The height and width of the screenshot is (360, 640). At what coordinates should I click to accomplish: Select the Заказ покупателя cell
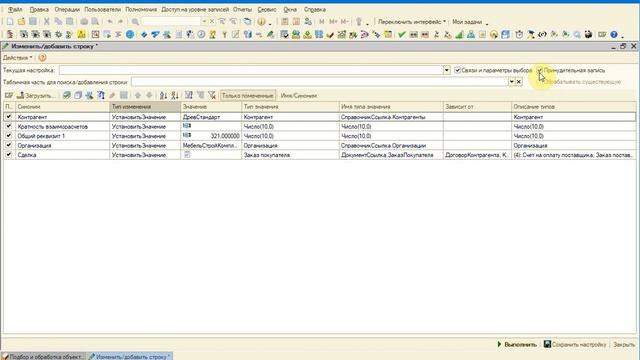coord(290,155)
